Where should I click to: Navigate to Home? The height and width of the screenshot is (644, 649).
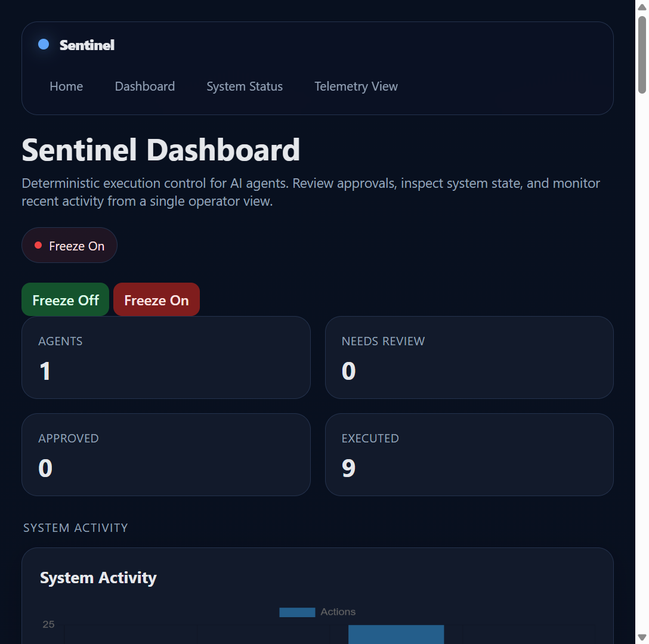click(66, 86)
